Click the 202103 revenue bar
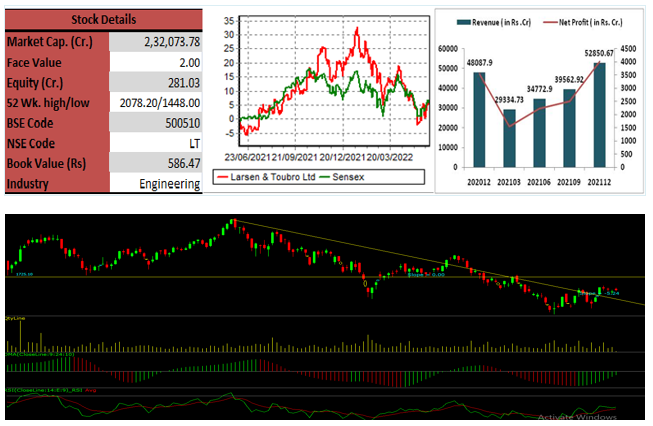Screen dimensions: 653x426 [x=509, y=139]
